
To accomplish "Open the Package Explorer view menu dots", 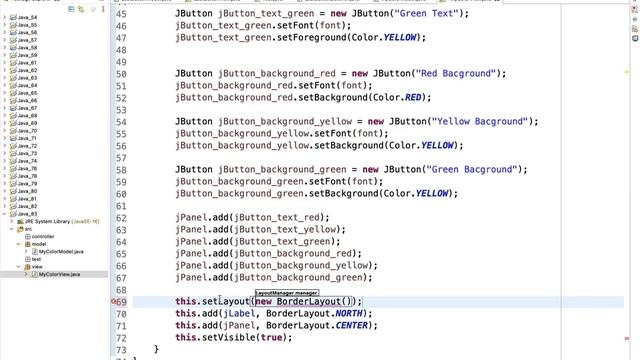I will pyautogui.click(x=103, y=9).
